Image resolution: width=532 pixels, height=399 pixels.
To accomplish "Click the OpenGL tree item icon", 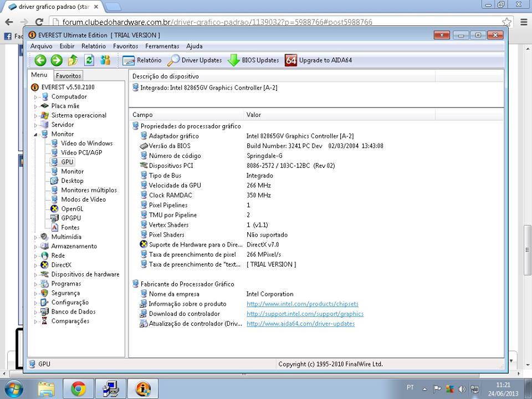I will pyautogui.click(x=54, y=209).
